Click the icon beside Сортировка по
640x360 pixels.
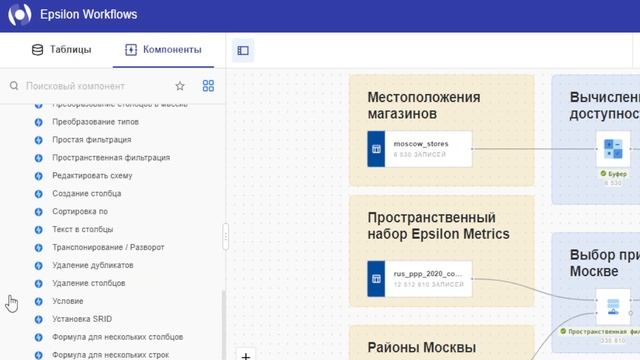[38, 212]
